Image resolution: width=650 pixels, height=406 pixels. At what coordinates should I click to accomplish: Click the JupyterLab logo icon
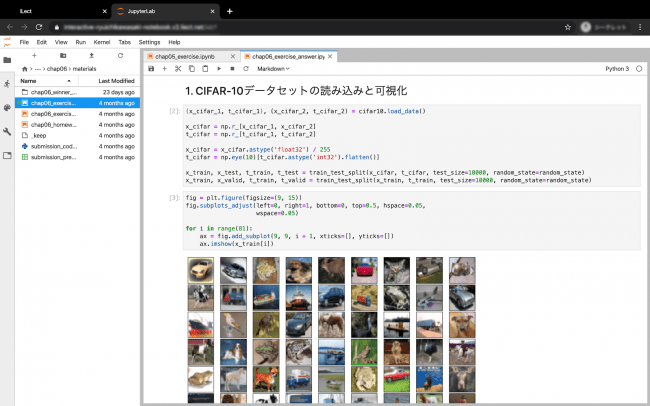pyautogui.click(x=7, y=42)
